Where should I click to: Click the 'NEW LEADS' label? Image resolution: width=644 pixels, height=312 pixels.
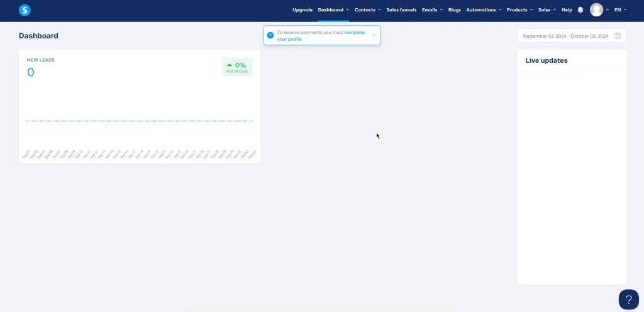click(41, 60)
